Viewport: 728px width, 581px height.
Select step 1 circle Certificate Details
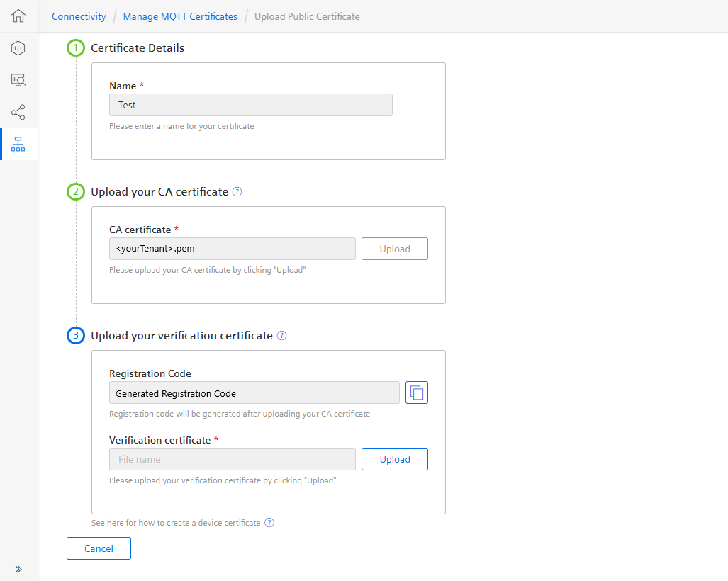coord(76,47)
